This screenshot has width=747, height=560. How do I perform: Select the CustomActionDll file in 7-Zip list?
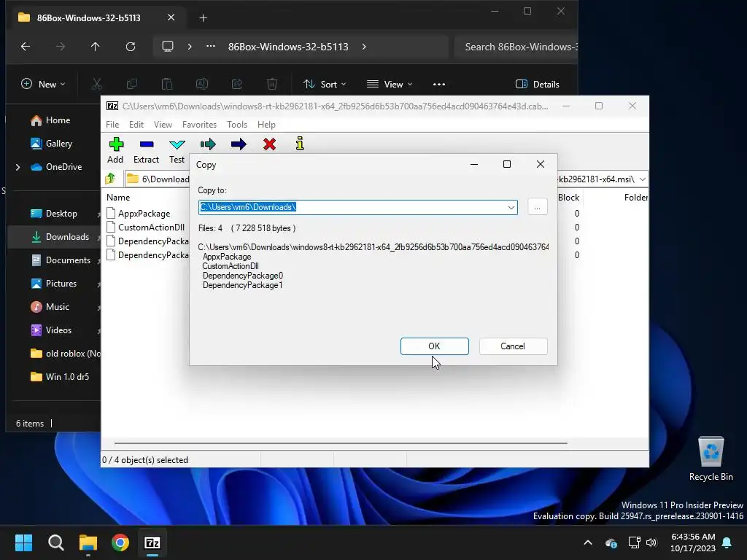tap(145, 227)
